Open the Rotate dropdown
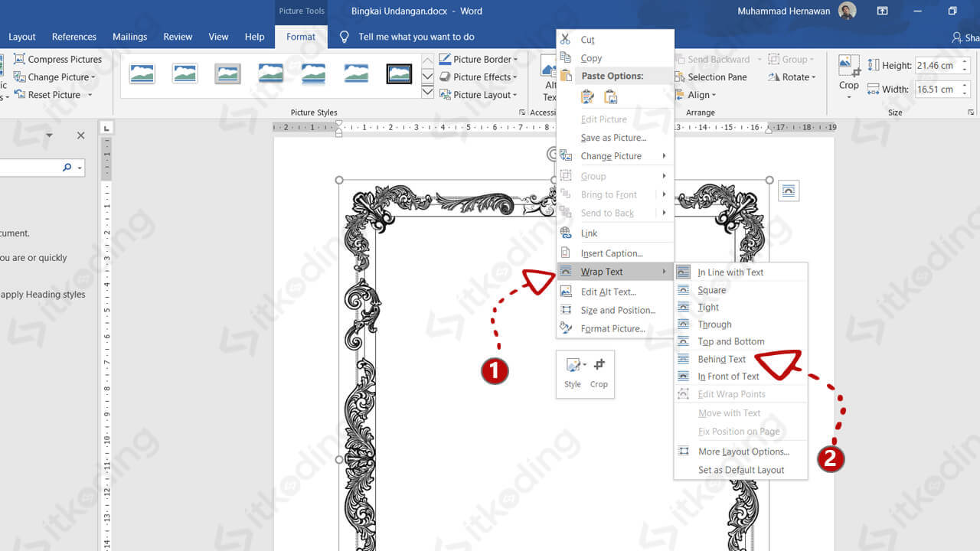980x551 pixels. (x=792, y=77)
